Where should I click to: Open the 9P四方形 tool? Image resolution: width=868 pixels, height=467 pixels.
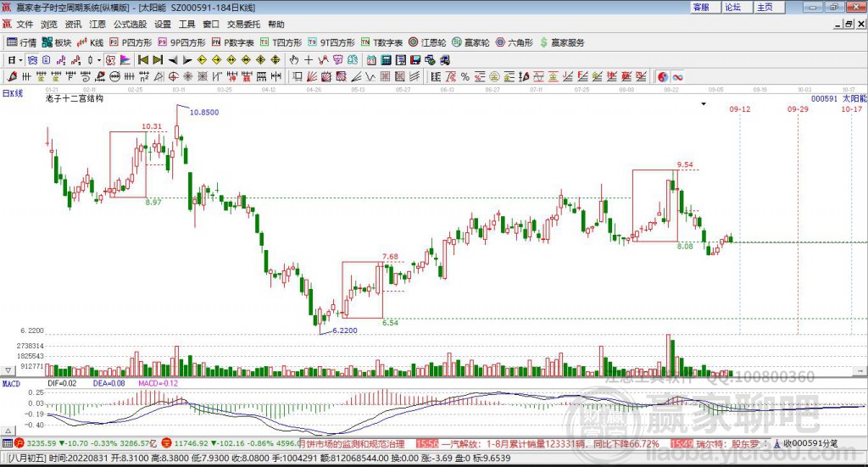pyautogui.click(x=181, y=42)
